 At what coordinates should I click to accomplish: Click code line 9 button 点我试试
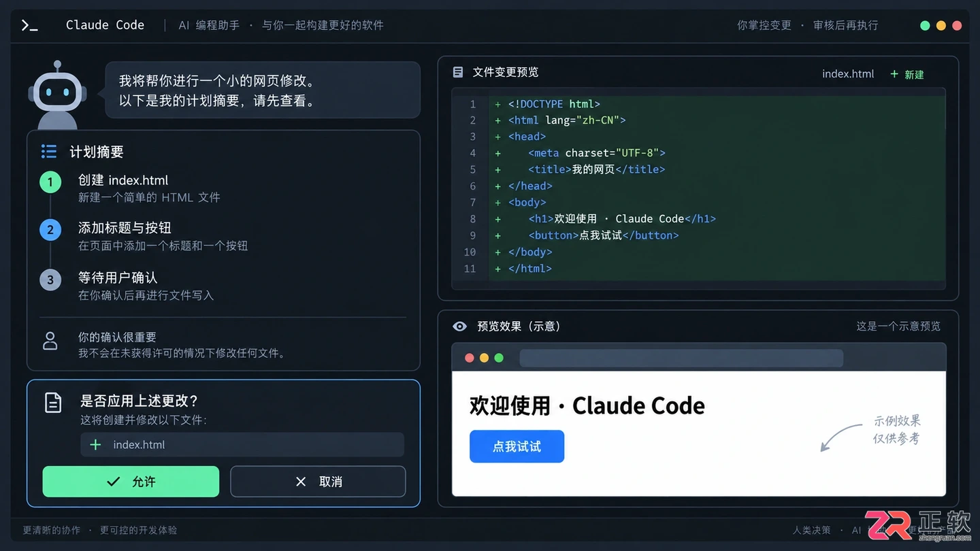pyautogui.click(x=604, y=235)
